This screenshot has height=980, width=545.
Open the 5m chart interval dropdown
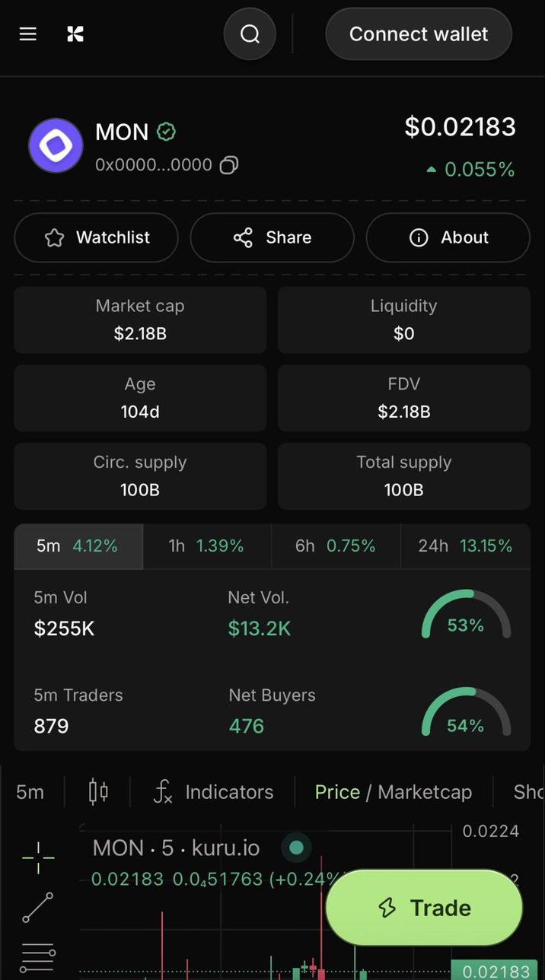(x=30, y=792)
